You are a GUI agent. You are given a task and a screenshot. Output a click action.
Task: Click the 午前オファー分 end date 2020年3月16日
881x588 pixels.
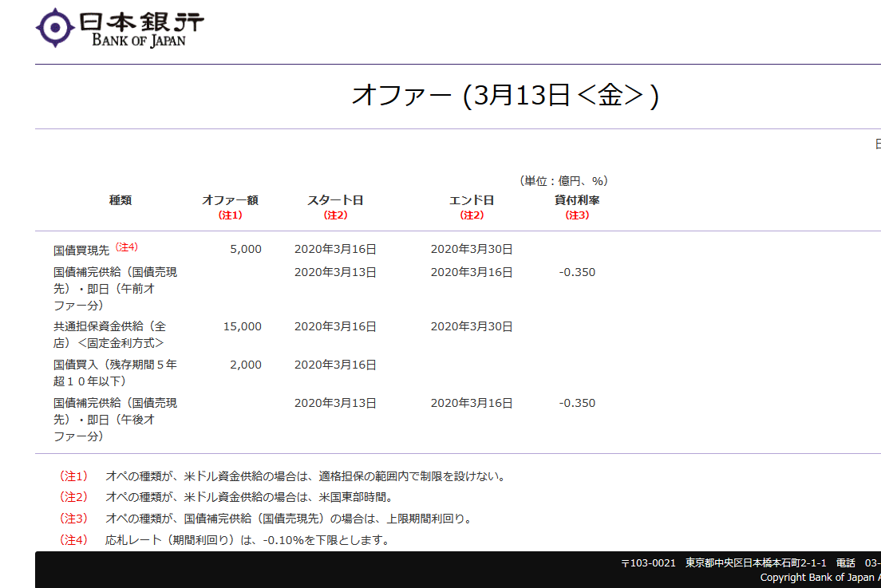click(472, 272)
